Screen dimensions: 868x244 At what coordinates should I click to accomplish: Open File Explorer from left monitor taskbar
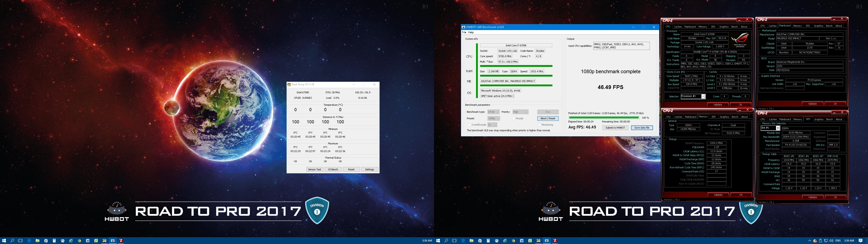[37, 241]
